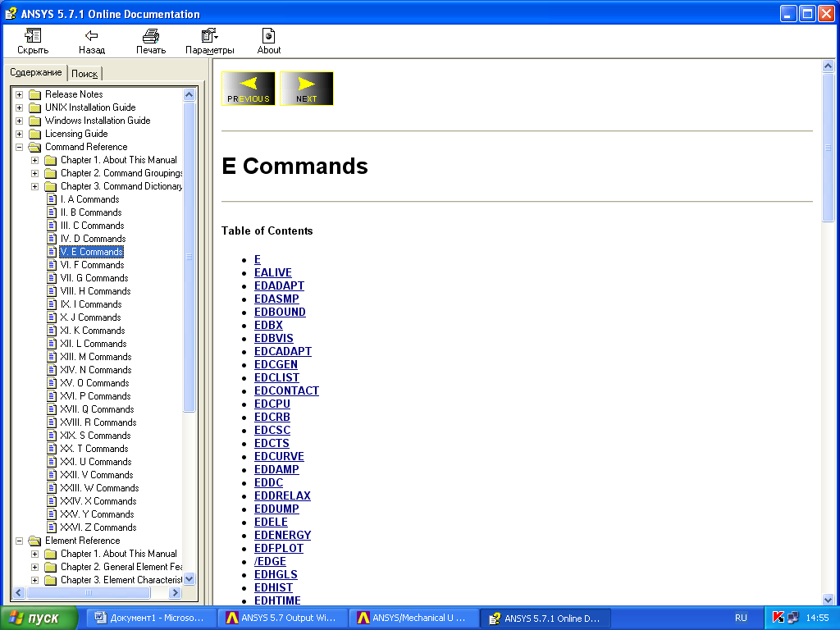Image resolution: width=840 pixels, height=630 pixels.
Task: Select XI. K Commands in the tree
Action: (x=93, y=331)
